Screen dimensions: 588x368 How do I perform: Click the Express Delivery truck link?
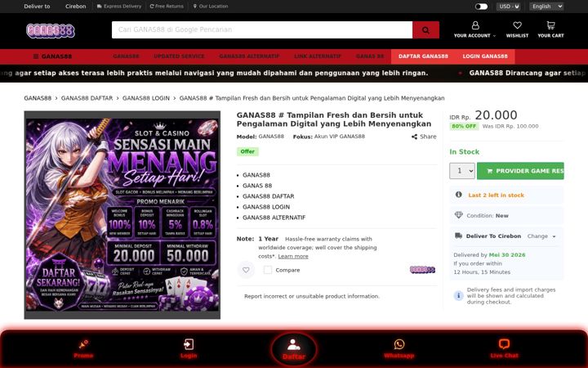(119, 7)
